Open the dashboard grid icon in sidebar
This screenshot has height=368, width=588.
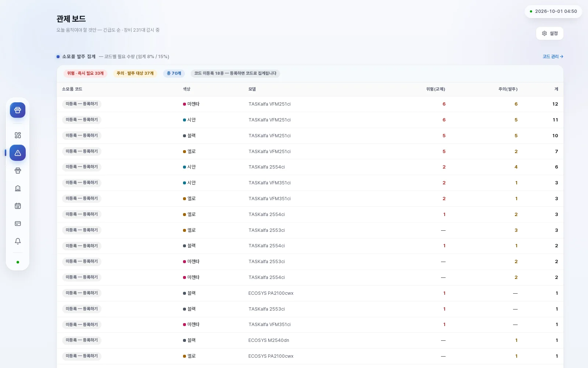click(x=18, y=135)
